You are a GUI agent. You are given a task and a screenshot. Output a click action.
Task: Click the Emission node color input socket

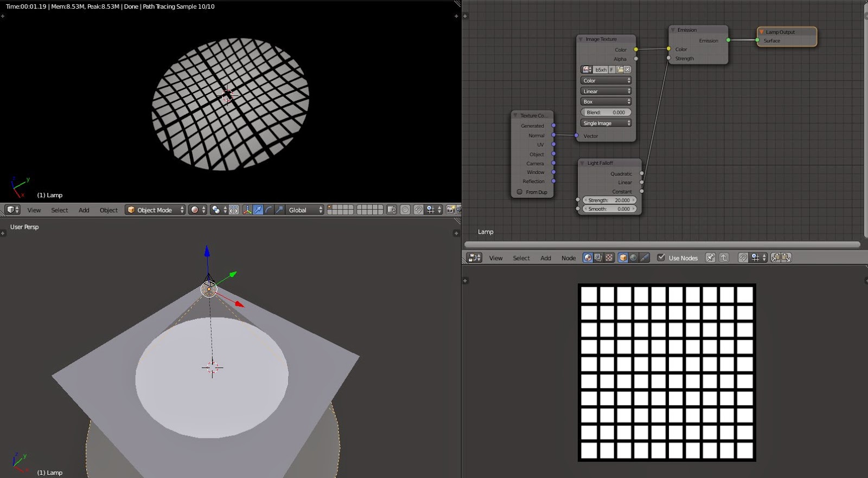[668, 49]
